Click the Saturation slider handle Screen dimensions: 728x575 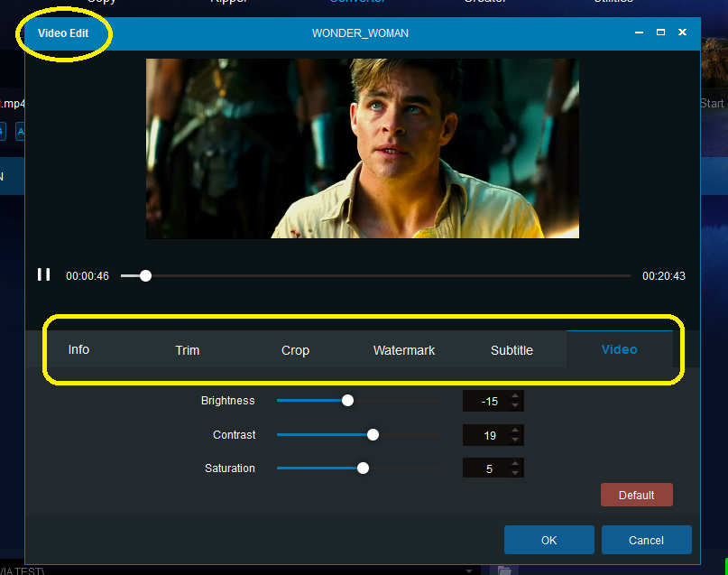[363, 468]
